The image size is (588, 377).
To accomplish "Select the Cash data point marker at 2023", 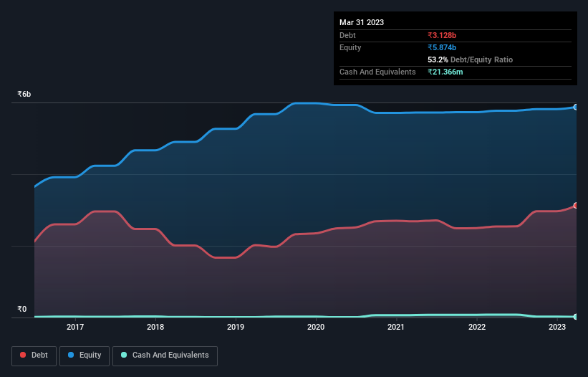I will point(576,317).
